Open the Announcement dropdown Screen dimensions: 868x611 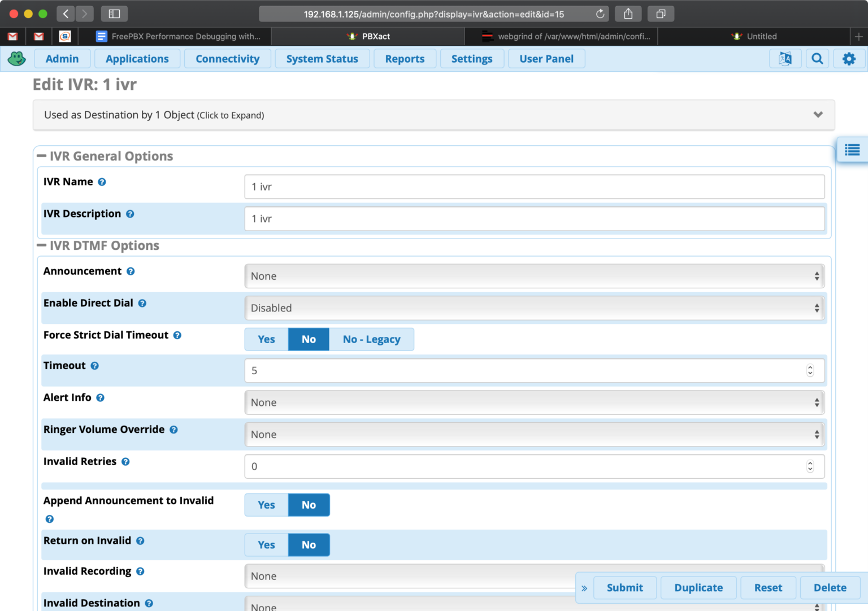(x=534, y=276)
